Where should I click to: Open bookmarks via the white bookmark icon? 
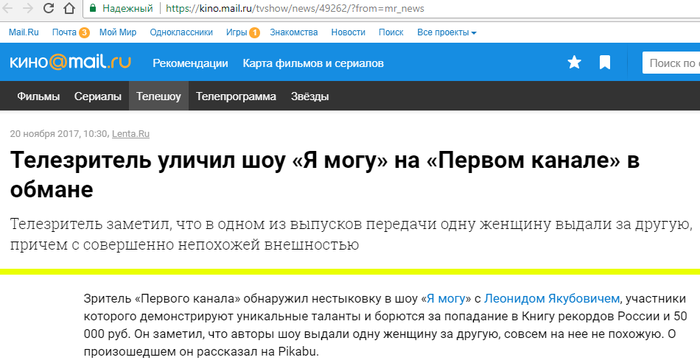click(605, 63)
